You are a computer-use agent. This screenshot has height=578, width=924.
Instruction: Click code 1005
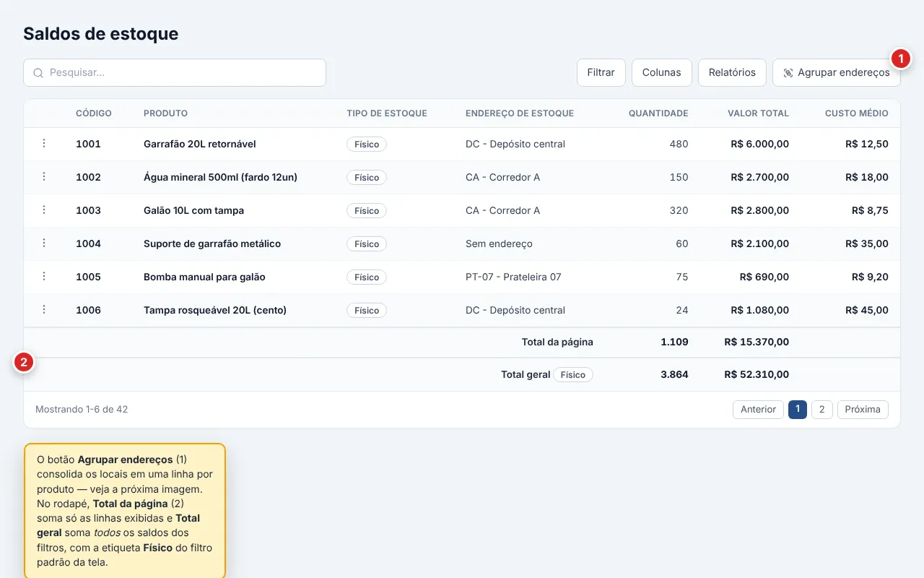pos(88,277)
